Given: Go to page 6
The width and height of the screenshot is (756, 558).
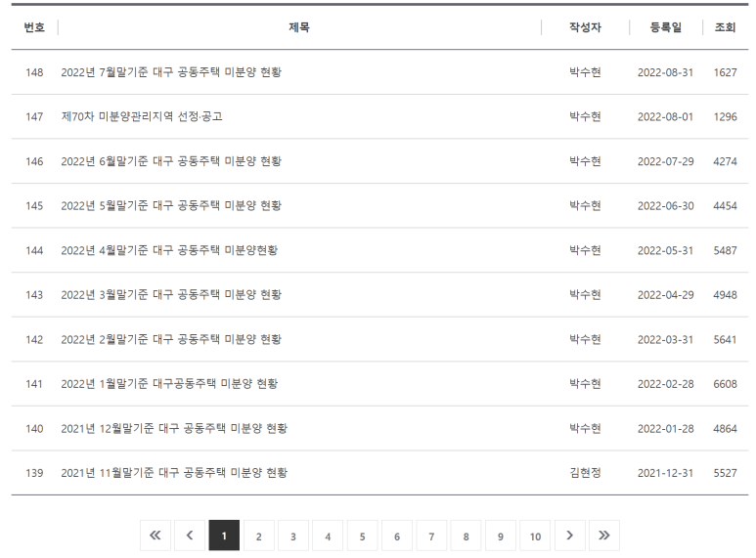Looking at the screenshot, I should pyautogui.click(x=397, y=536).
